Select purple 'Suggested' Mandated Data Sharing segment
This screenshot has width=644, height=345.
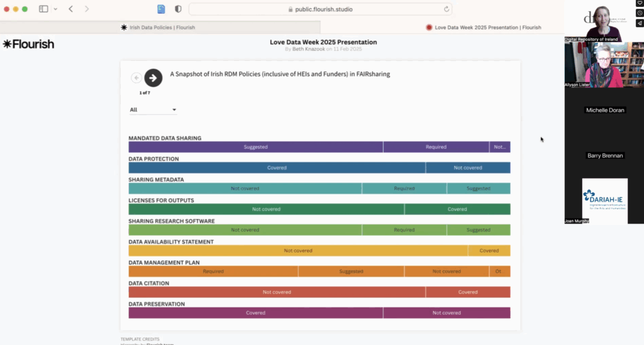point(255,147)
